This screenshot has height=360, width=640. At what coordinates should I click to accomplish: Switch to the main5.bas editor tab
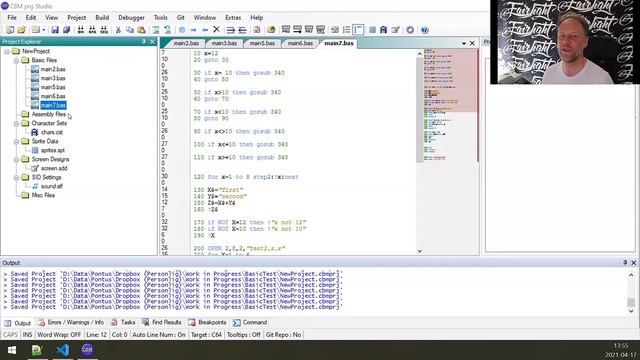(x=262, y=43)
